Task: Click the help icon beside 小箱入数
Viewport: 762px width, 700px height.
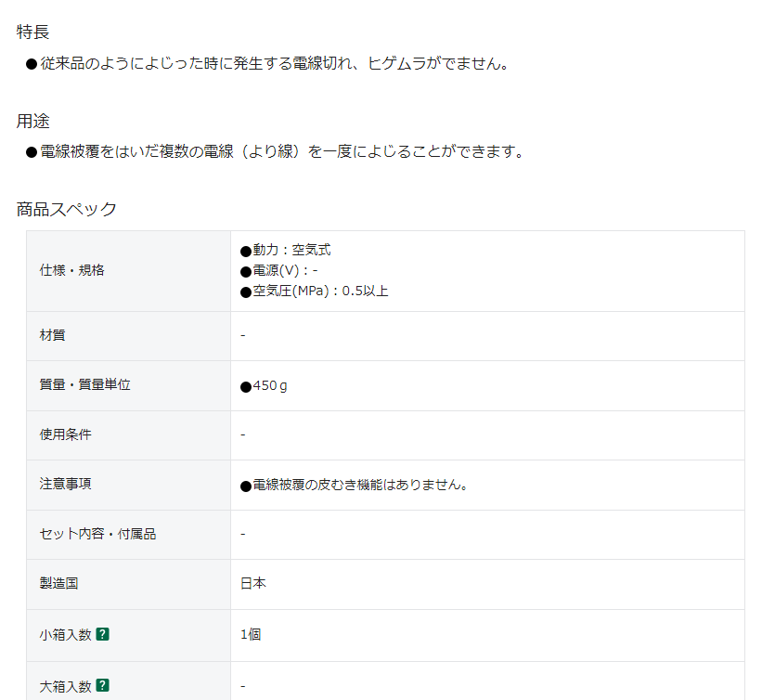Action: [103, 635]
